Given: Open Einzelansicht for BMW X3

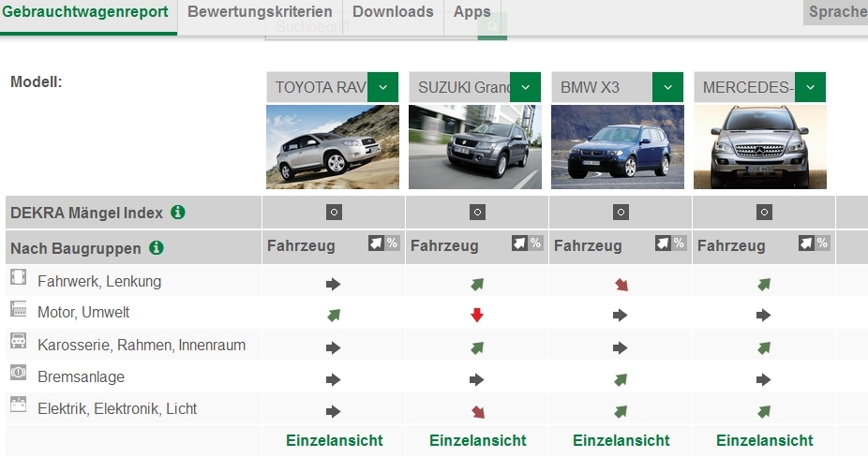Looking at the screenshot, I should tap(621, 440).
